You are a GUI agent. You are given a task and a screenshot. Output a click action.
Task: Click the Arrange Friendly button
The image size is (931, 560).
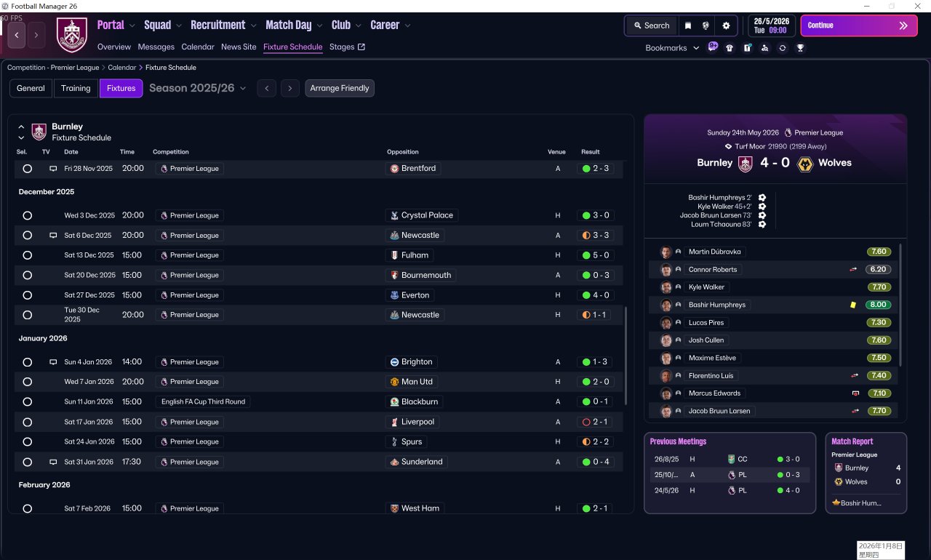(x=340, y=89)
